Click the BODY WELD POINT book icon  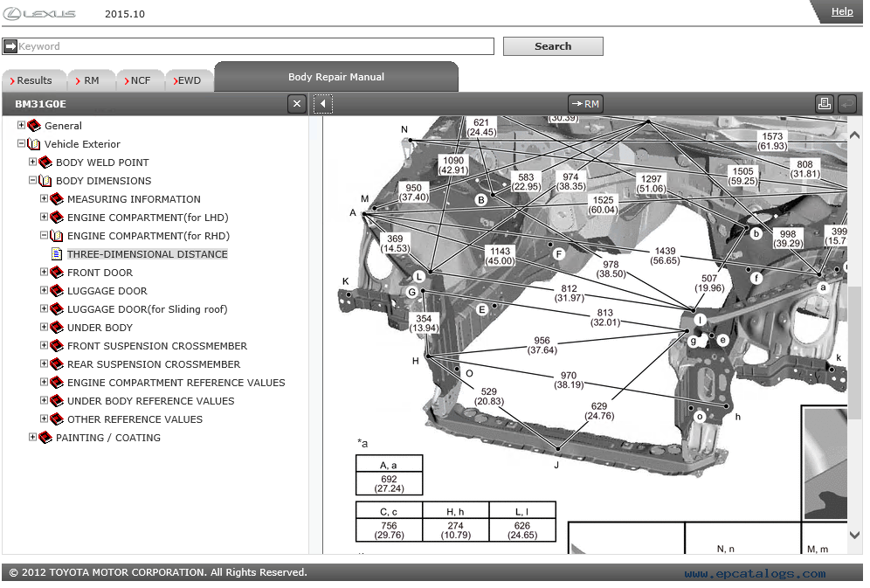pos(45,163)
